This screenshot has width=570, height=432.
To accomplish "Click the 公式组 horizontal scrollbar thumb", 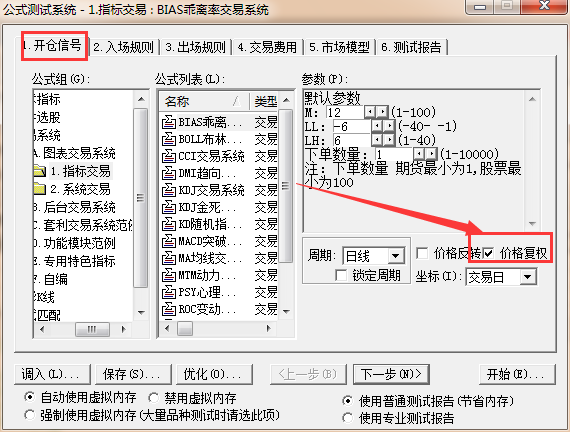I will [x=92, y=329].
